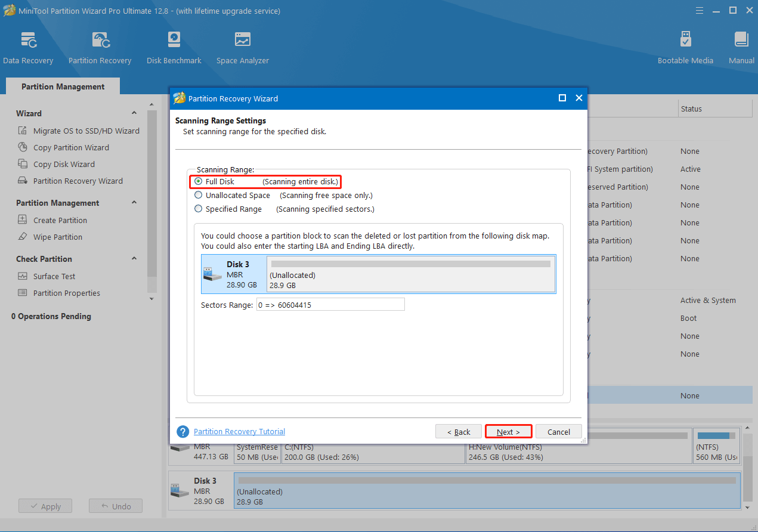
Task: Launch Partition Recovery from the toolbar
Action: (100, 48)
